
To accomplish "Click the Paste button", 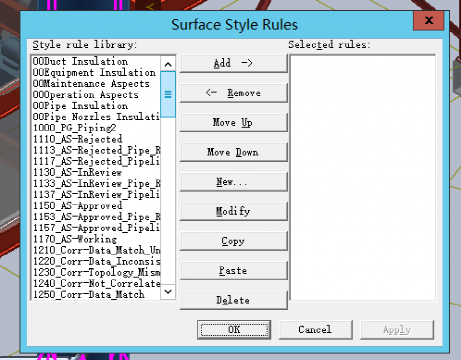I will coord(233,271).
